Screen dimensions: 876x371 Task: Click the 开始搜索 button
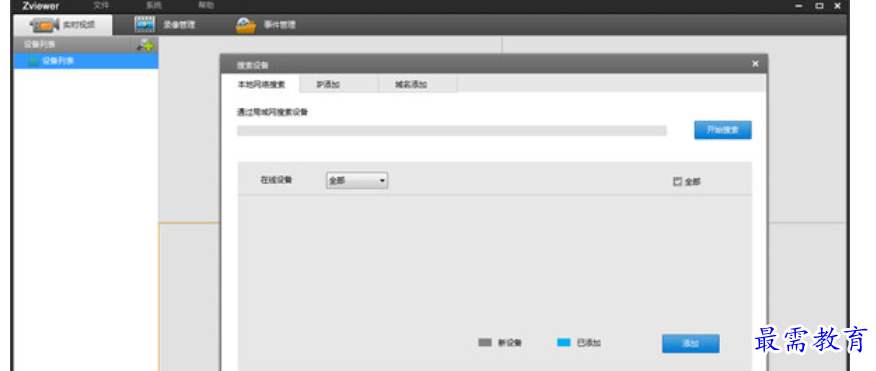pos(723,130)
